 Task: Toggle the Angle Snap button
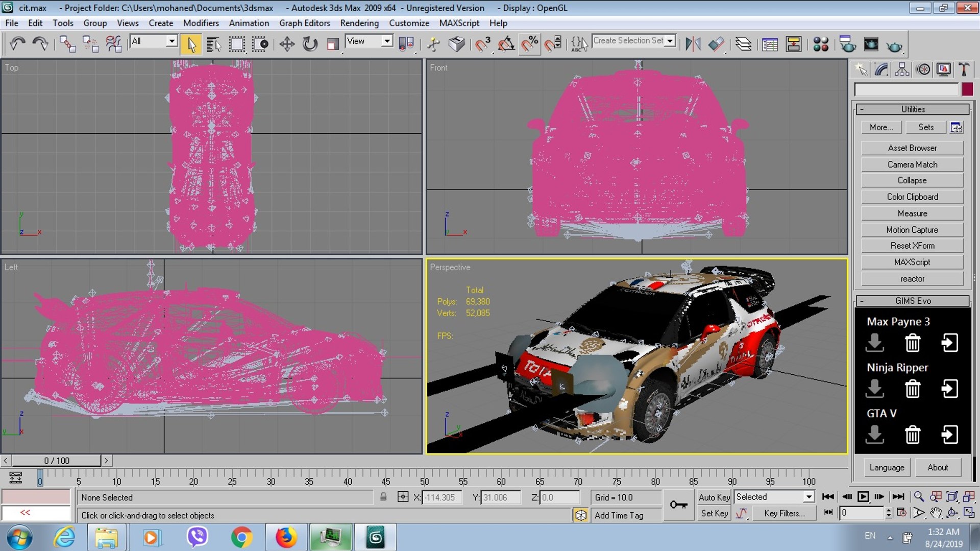pyautogui.click(x=506, y=44)
